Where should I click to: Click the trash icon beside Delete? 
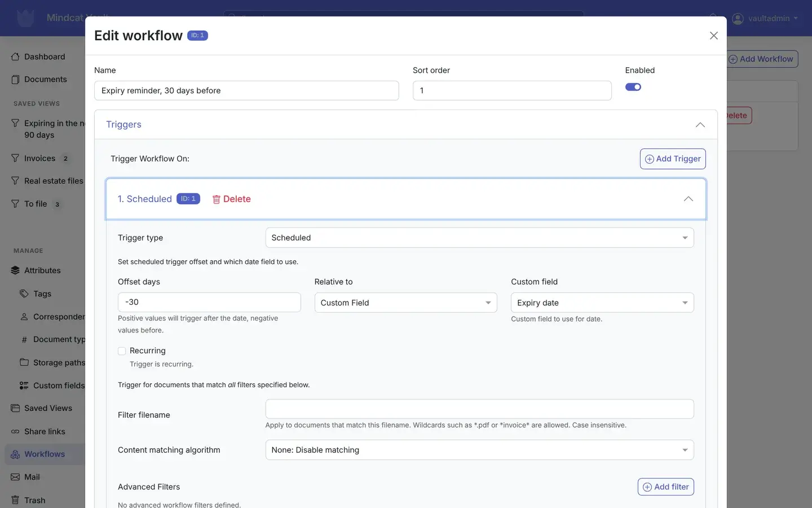coord(216,199)
